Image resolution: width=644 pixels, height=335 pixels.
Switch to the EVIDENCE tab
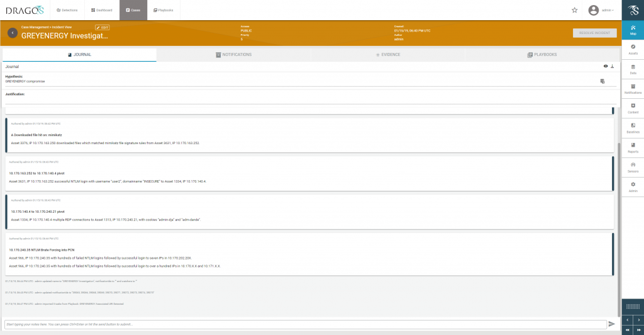pyautogui.click(x=387, y=55)
